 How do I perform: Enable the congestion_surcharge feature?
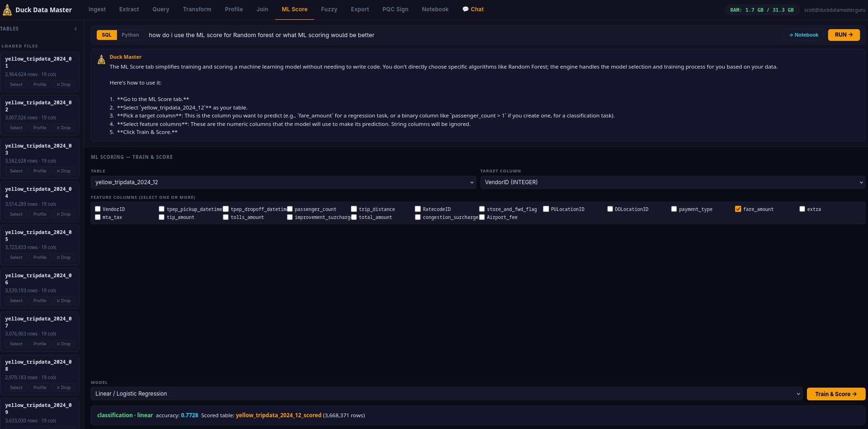tap(418, 217)
